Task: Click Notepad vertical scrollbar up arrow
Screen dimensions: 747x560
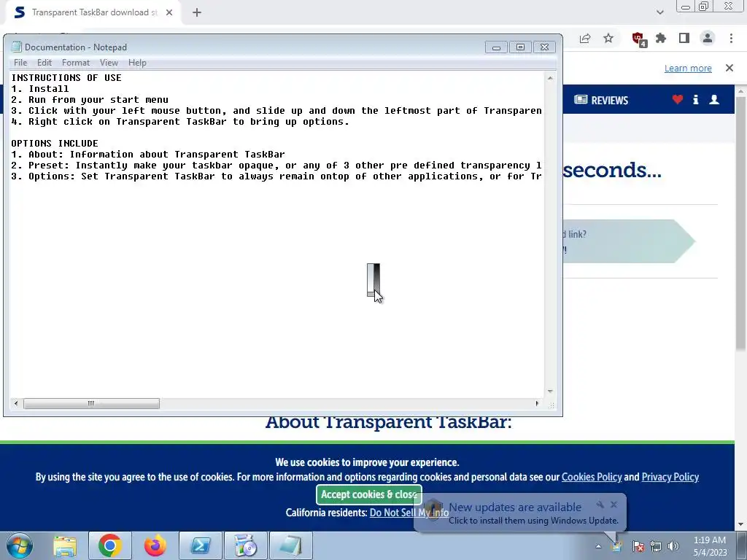Action: coord(550,78)
